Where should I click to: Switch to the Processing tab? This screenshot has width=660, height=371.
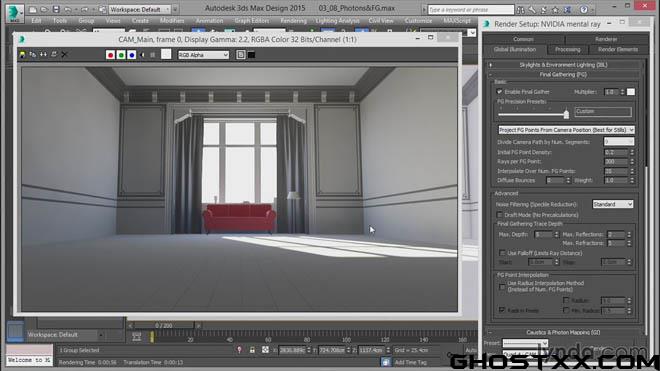(x=567, y=50)
